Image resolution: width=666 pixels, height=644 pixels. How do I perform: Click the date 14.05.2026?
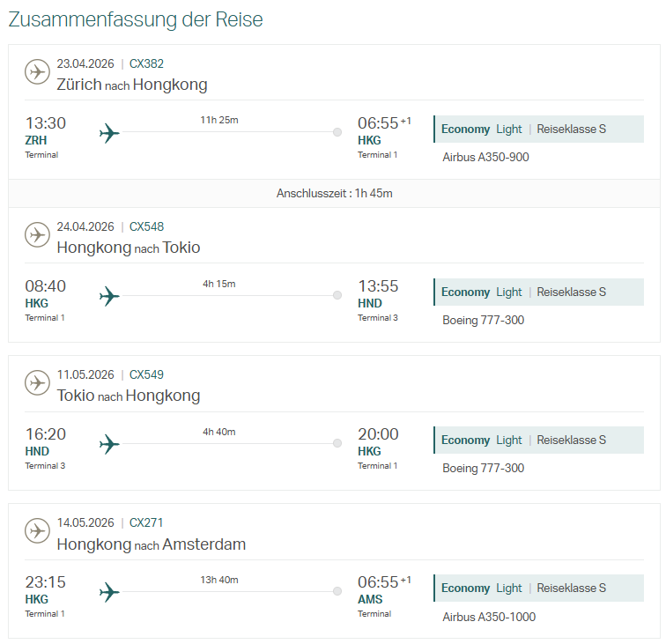(85, 522)
